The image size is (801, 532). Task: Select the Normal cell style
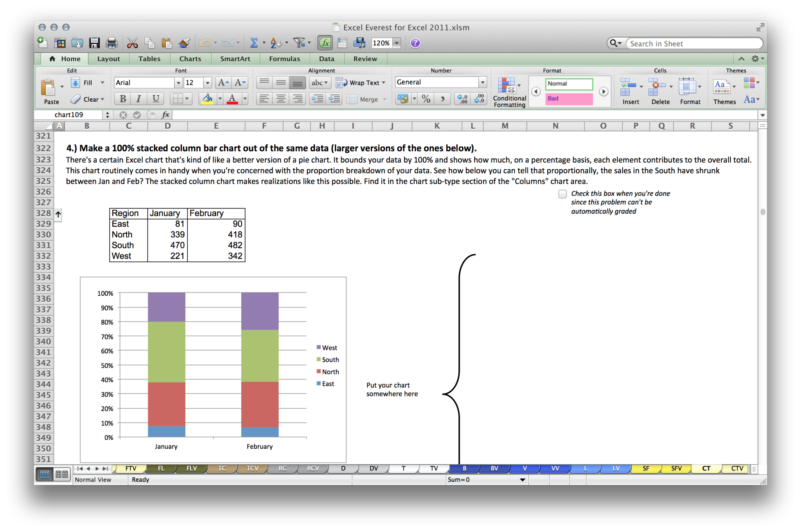coord(569,84)
